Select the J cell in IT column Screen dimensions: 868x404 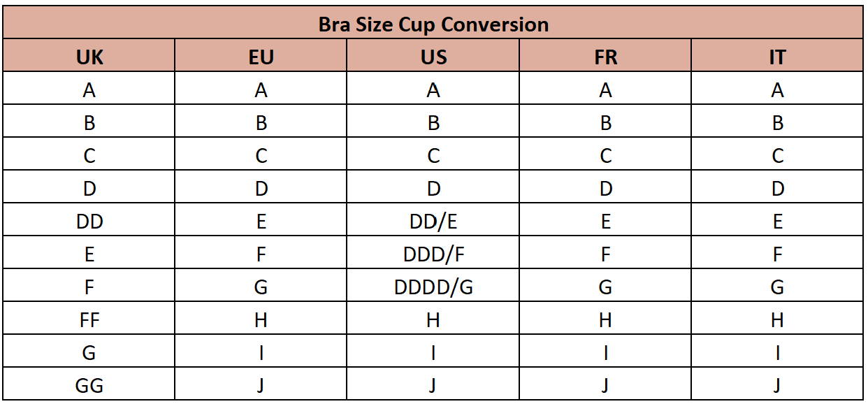pyautogui.click(x=777, y=385)
